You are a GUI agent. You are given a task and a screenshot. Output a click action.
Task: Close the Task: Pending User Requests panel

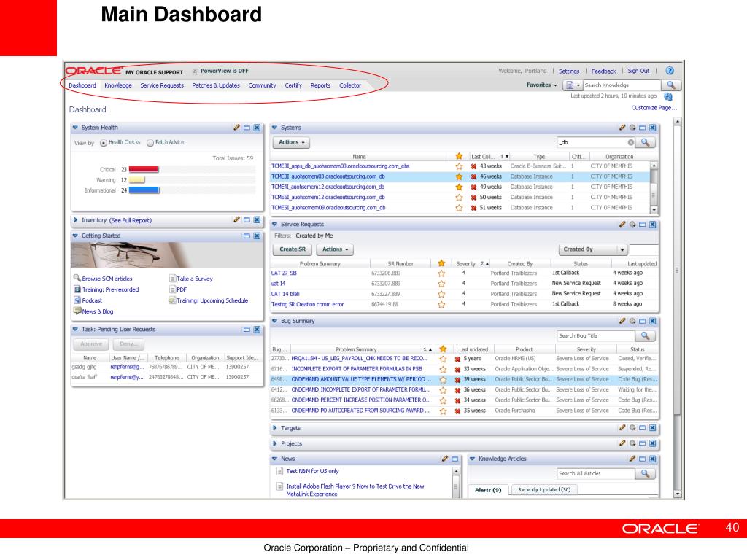[x=257, y=330]
